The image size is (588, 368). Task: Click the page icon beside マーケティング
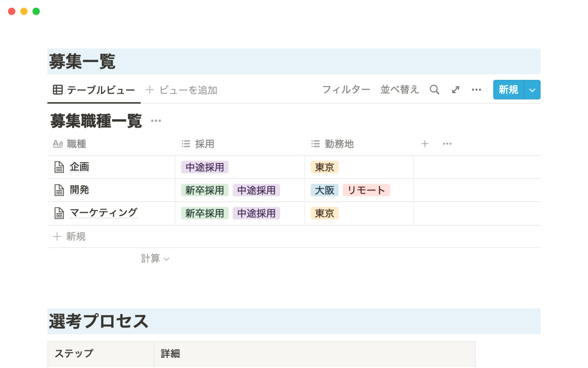click(59, 213)
